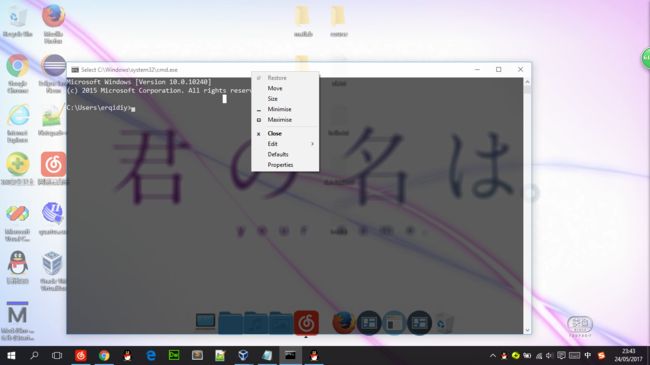Screen dimensions: 650x365
Task: Select Size in the context menu
Action: (272, 99)
